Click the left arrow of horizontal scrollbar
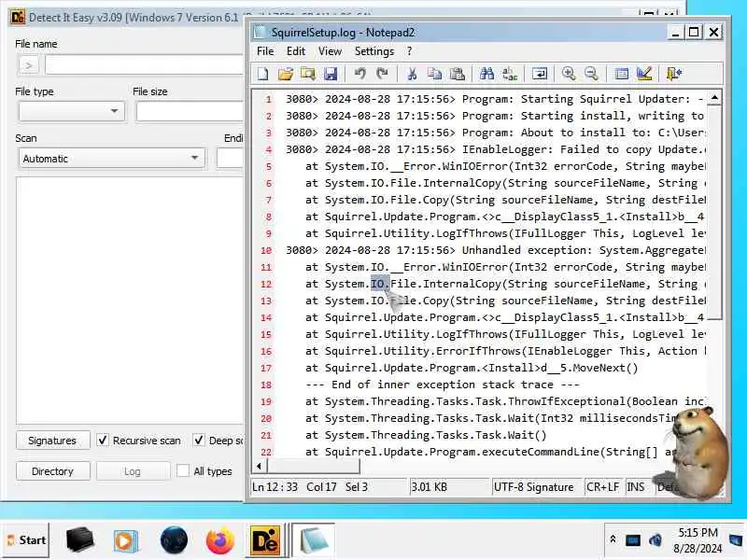 [259, 466]
